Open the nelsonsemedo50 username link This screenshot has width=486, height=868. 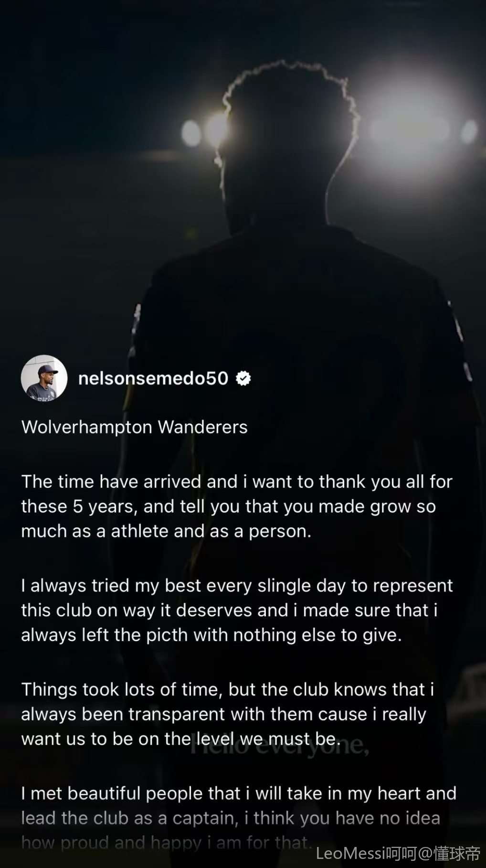click(x=153, y=378)
